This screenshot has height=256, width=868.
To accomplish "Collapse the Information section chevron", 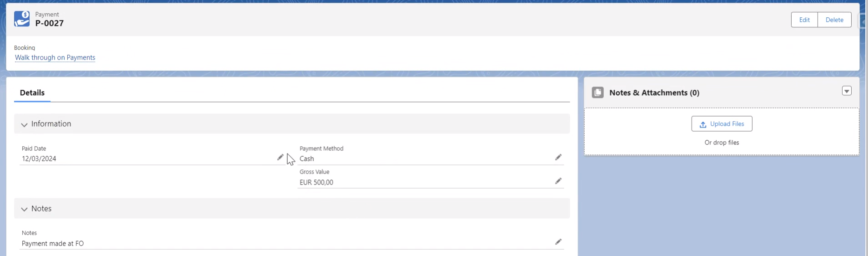I will pyautogui.click(x=24, y=124).
